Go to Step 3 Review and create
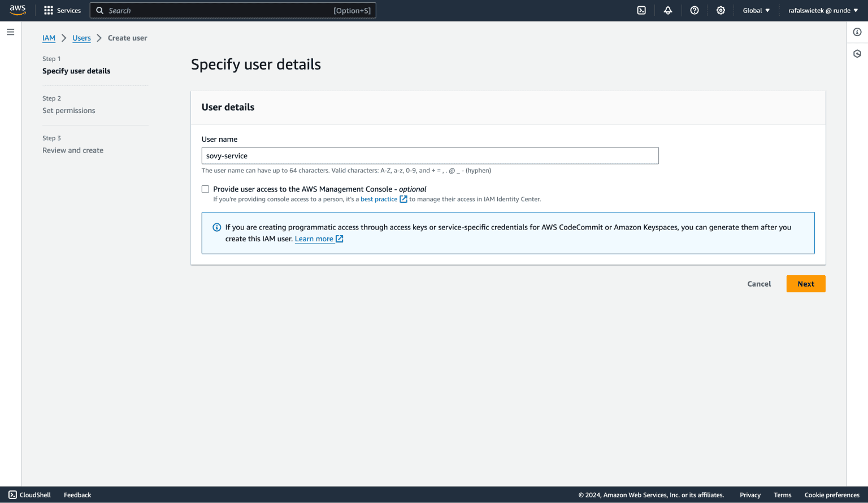Viewport: 868px width, 503px height. tap(72, 150)
